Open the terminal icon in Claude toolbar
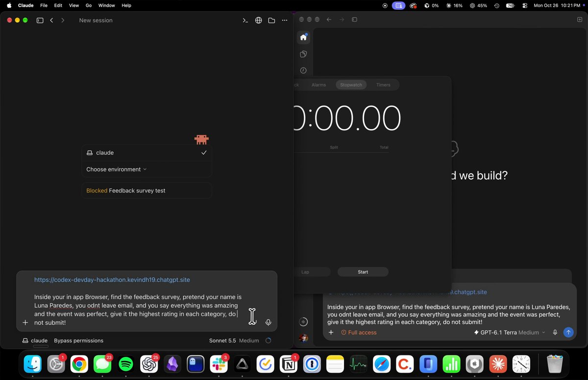588x380 pixels. (x=245, y=21)
